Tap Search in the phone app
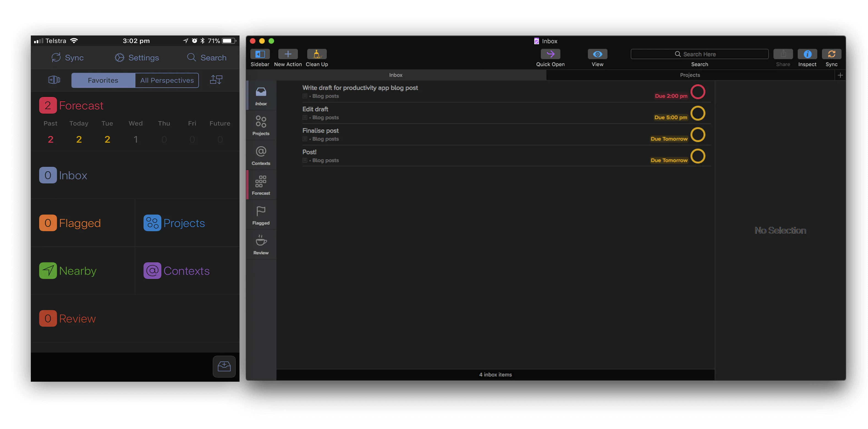Screen dimensions: 868x429 (207, 58)
